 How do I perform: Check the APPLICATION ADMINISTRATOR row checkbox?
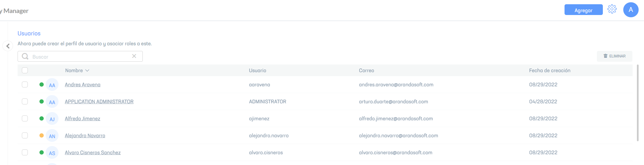[25, 101]
